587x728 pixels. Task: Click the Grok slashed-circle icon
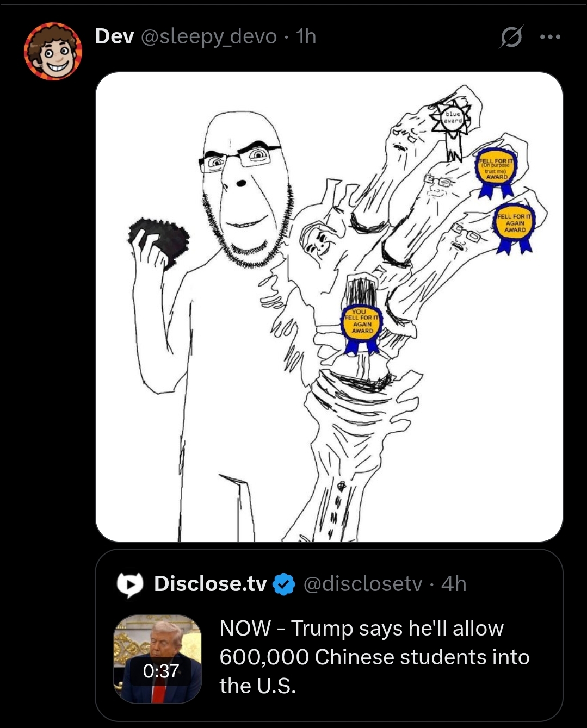pos(510,38)
